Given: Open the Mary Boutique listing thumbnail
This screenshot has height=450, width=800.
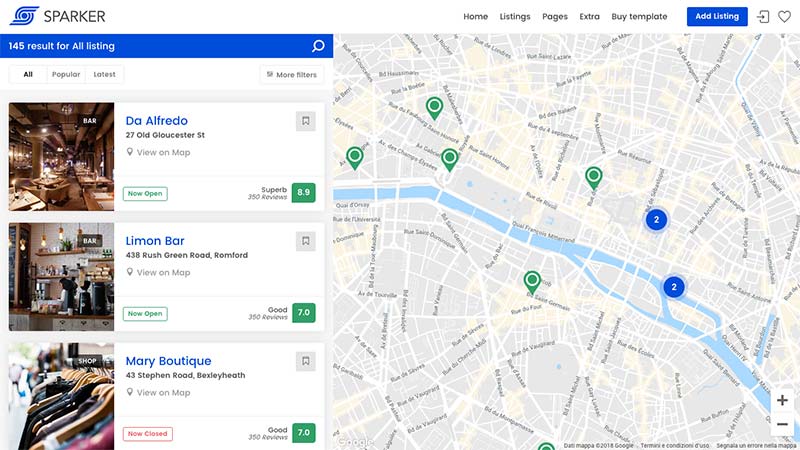Looking at the screenshot, I should [61, 395].
